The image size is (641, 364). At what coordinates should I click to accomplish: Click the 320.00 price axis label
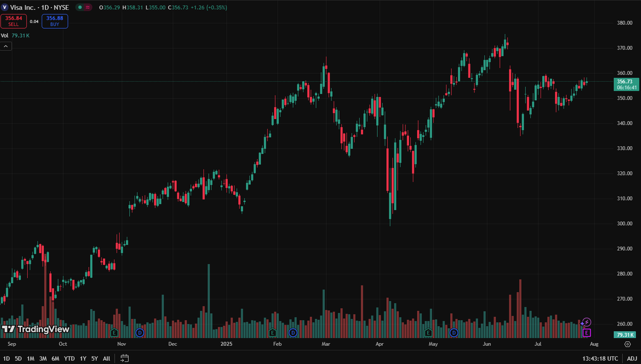pyautogui.click(x=625, y=173)
